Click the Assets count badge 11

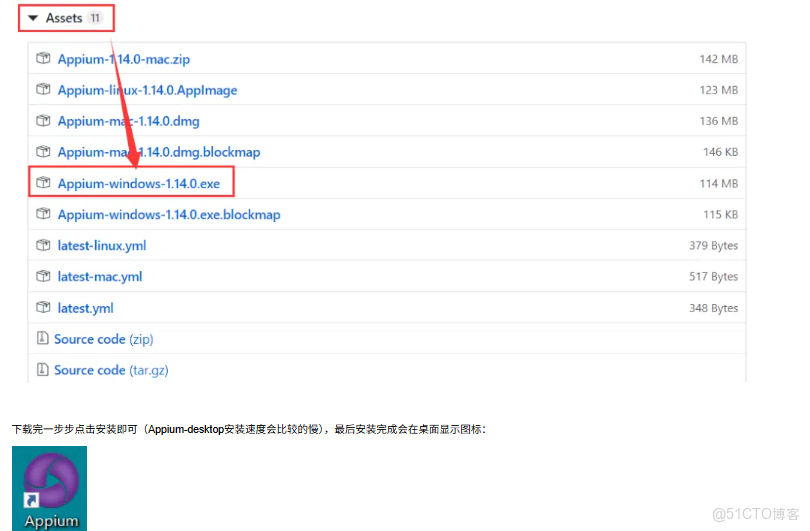click(x=95, y=18)
